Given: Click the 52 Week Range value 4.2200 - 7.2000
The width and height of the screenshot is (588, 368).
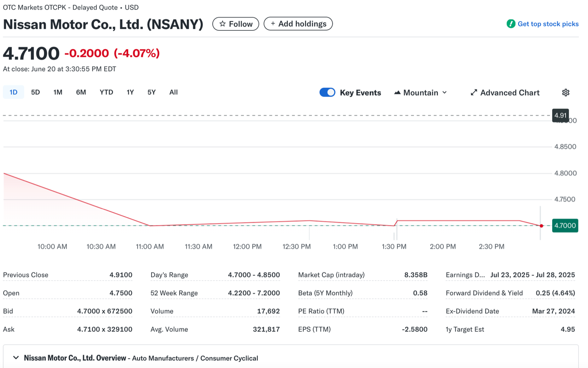Looking at the screenshot, I should point(254,293).
